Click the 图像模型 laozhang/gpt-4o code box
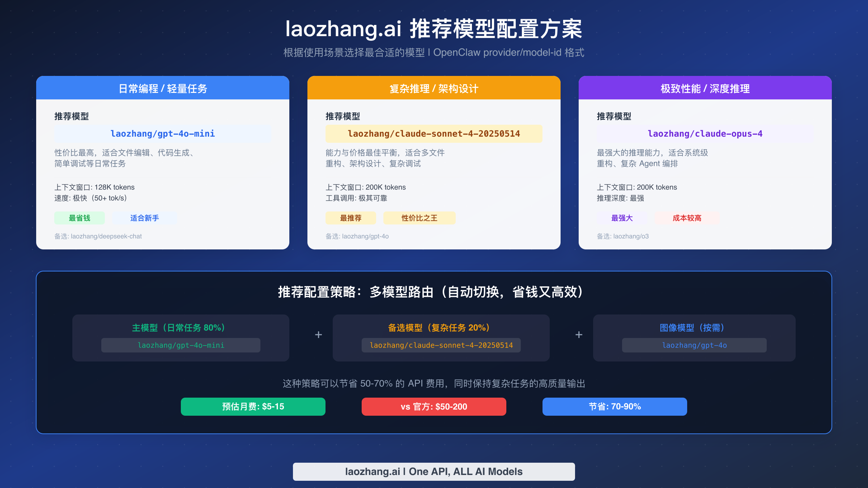 click(x=694, y=345)
